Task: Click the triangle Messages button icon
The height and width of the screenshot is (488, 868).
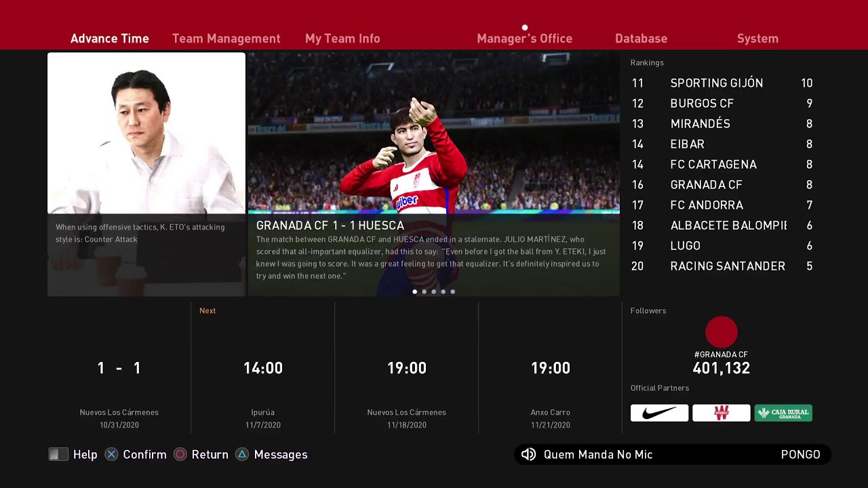Action: point(242,454)
